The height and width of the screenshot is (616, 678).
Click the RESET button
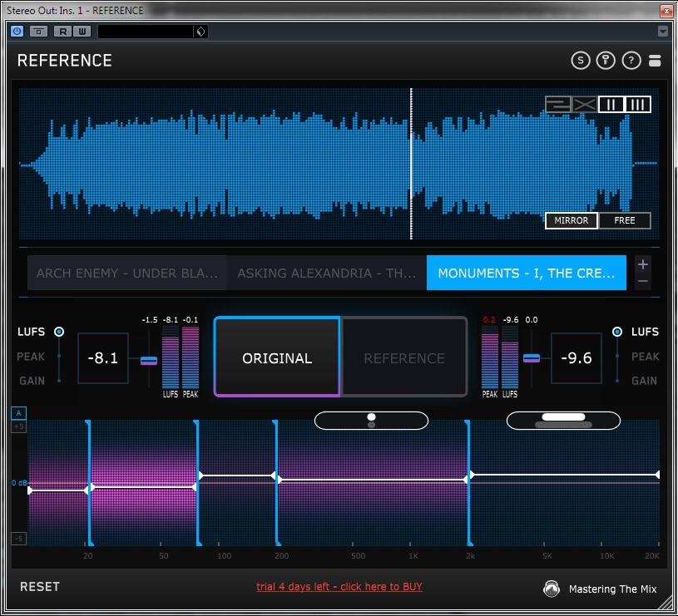click(x=39, y=586)
